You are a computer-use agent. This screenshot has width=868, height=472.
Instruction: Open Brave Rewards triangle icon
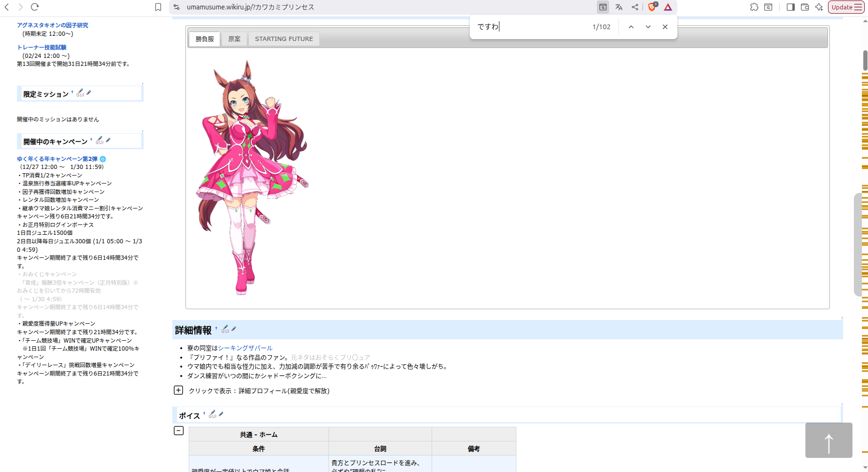pos(668,7)
